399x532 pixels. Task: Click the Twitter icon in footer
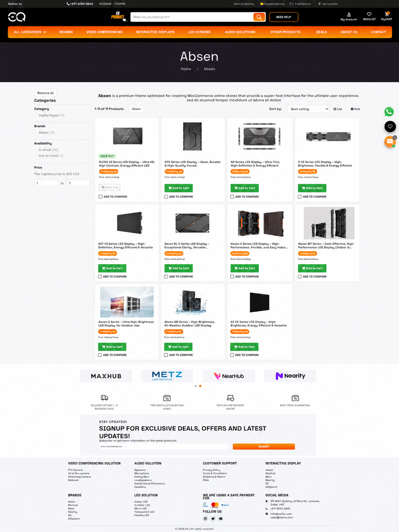213,519
